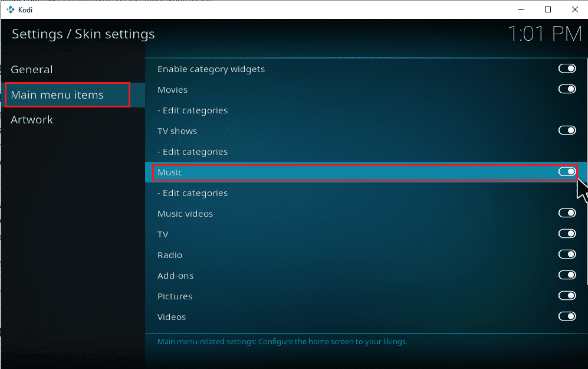Toggle the Radio switch

[567, 254]
